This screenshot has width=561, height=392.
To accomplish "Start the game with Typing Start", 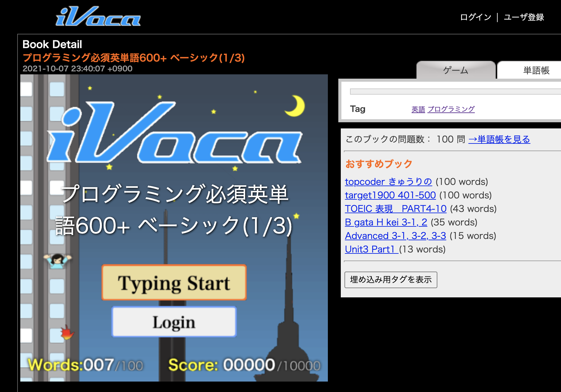I will tap(174, 282).
